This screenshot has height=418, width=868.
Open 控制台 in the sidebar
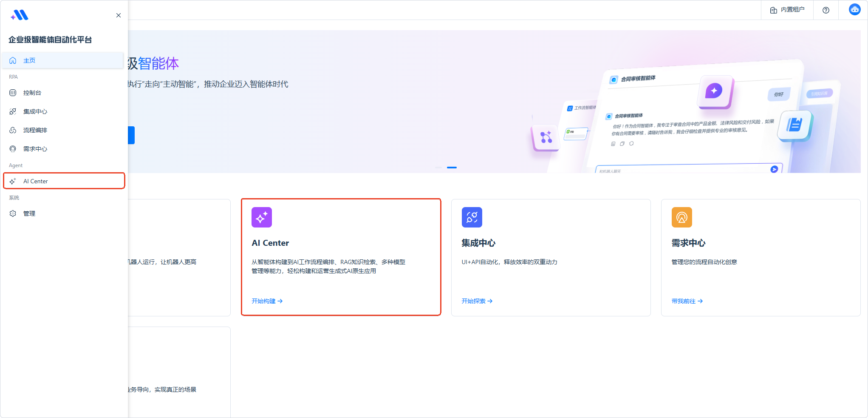point(32,93)
